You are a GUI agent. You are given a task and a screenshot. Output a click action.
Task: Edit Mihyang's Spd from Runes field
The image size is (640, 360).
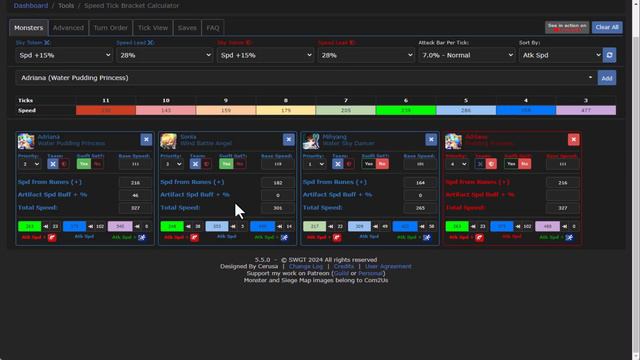[x=420, y=182]
